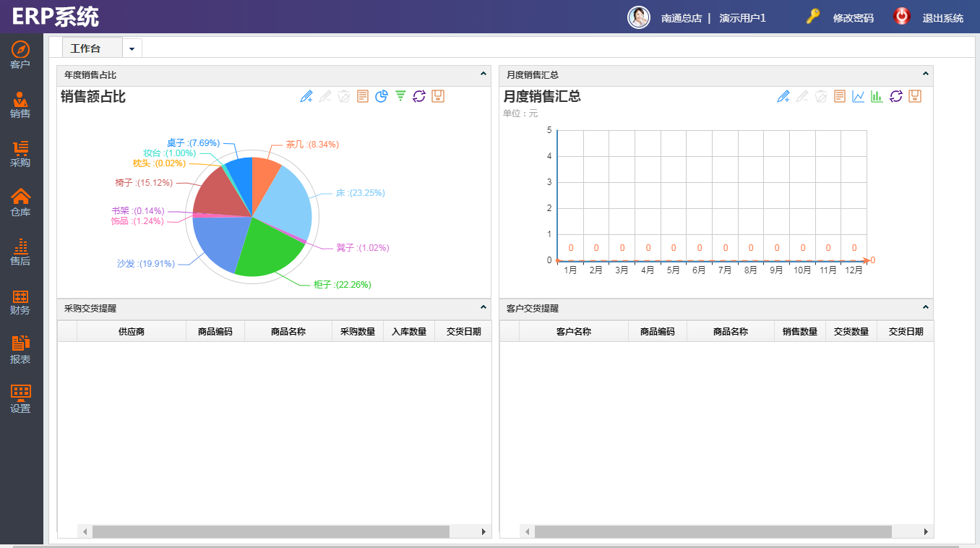Collapse the 客户交货提醒 panel

click(925, 307)
